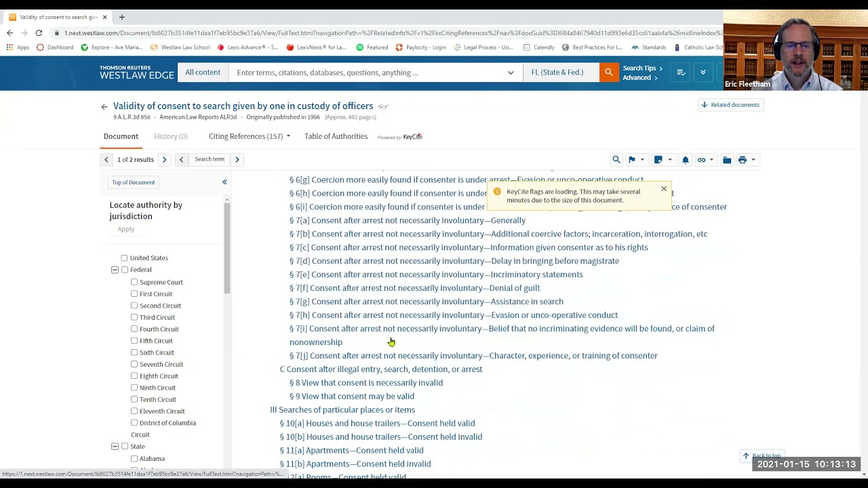Click the Back to top link
Screen dimensions: 868x488
[762, 456]
